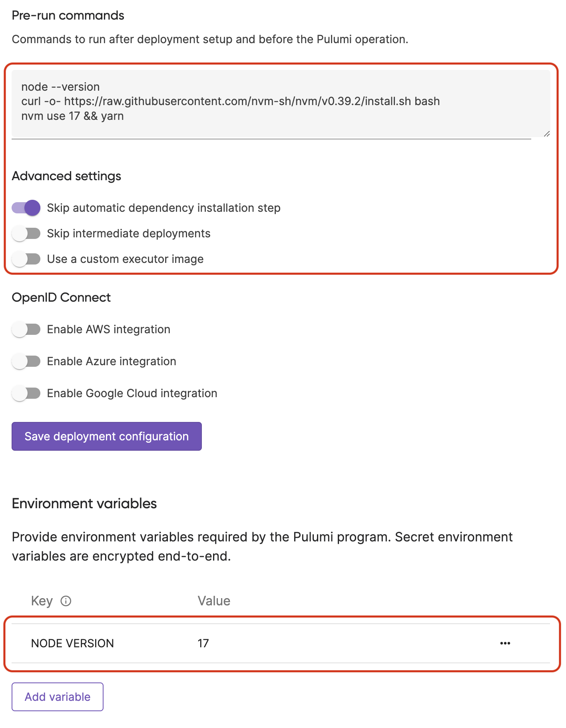Screen dimensions: 566x728
Task: Enable Azure integration
Action: [x=26, y=361]
